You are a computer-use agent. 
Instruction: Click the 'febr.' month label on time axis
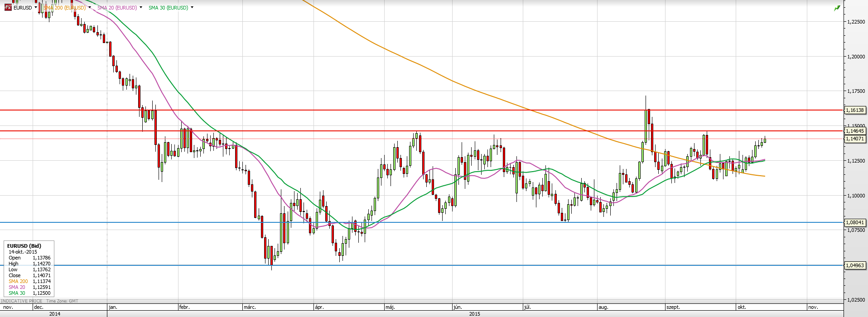184,307
